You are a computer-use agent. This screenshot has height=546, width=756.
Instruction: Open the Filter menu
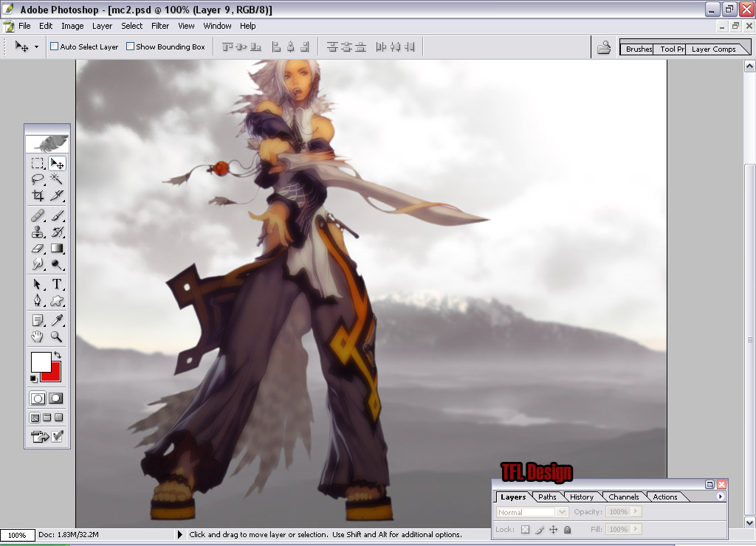tap(160, 26)
